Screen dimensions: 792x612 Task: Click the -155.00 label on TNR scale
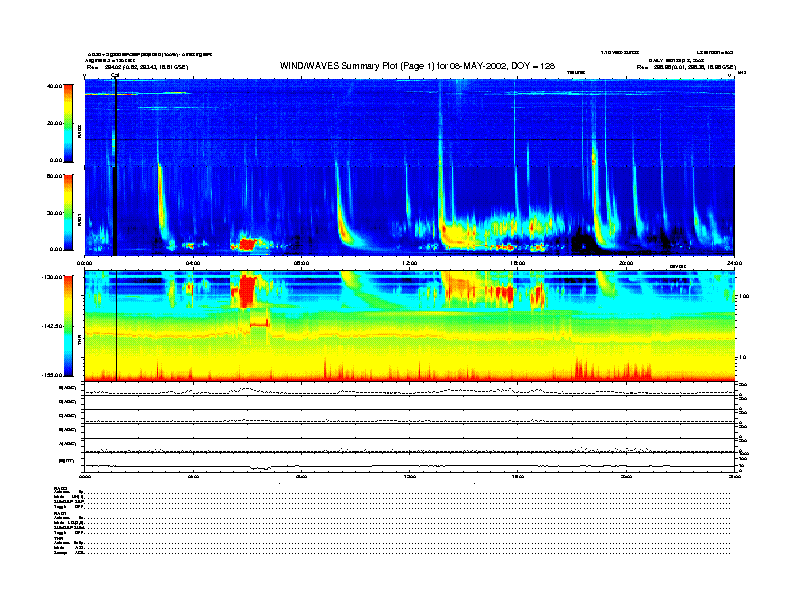[52, 375]
